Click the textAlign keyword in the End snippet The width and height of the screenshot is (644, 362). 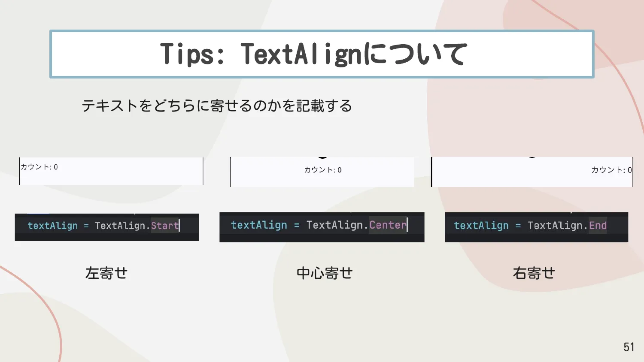[x=481, y=226]
